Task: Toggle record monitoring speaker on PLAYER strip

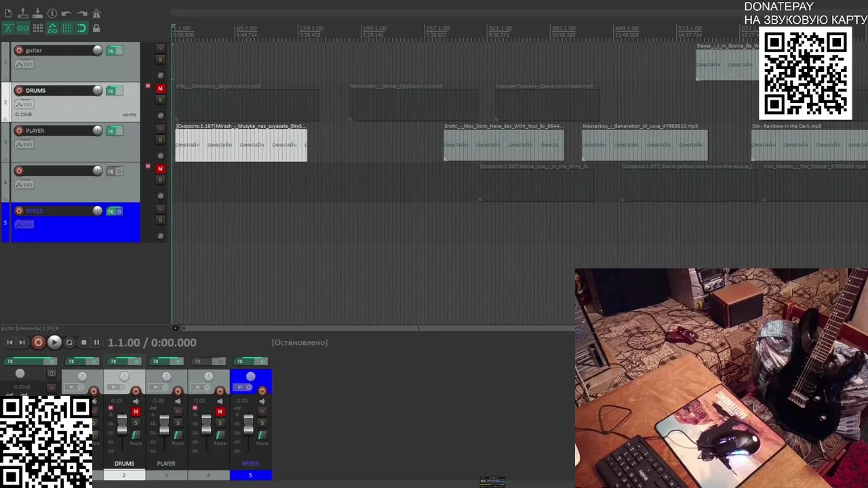Action: [x=178, y=401]
